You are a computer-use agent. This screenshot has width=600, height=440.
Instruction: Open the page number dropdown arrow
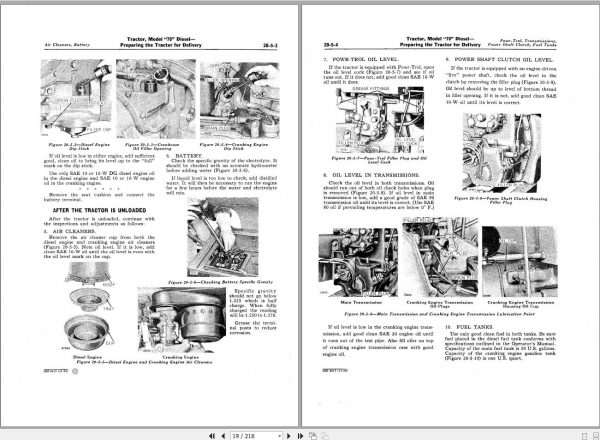point(280,436)
